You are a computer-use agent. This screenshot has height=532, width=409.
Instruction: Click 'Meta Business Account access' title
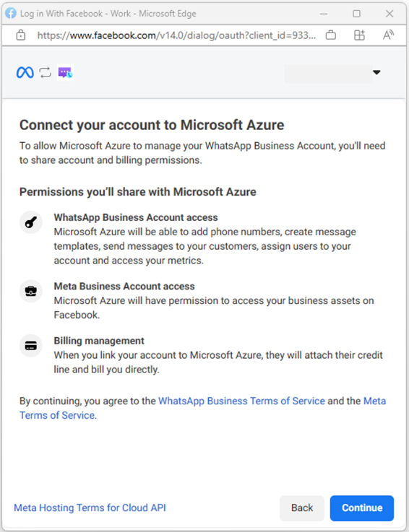point(124,287)
